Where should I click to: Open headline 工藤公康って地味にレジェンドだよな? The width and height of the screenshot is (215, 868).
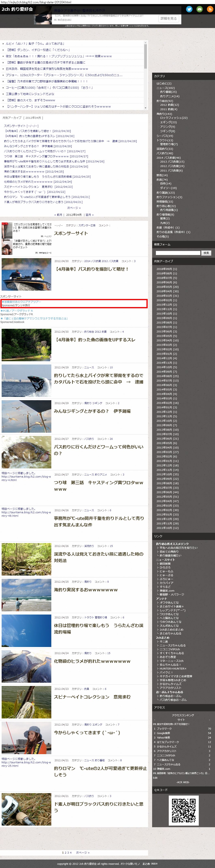point(30,94)
